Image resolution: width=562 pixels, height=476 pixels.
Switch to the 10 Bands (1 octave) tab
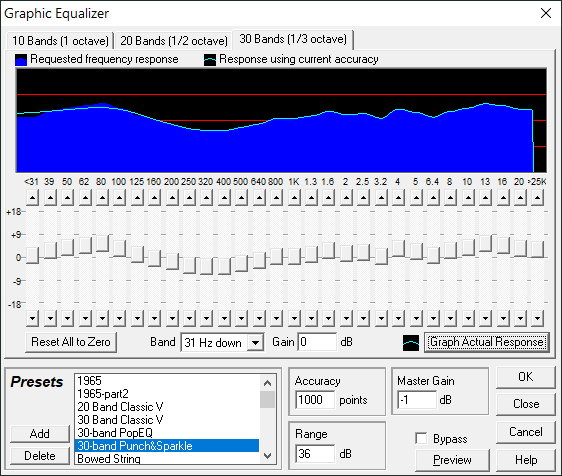coord(60,41)
